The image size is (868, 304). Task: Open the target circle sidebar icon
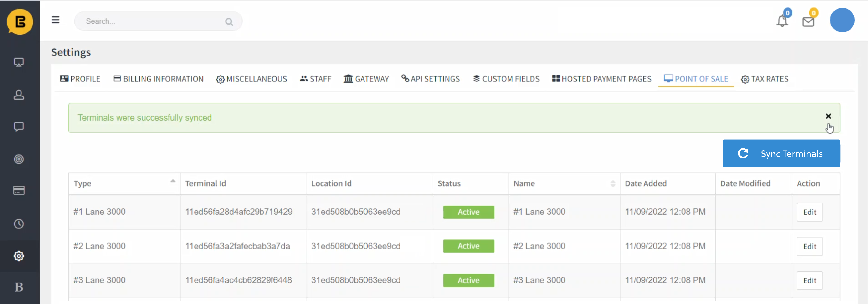coord(19,159)
